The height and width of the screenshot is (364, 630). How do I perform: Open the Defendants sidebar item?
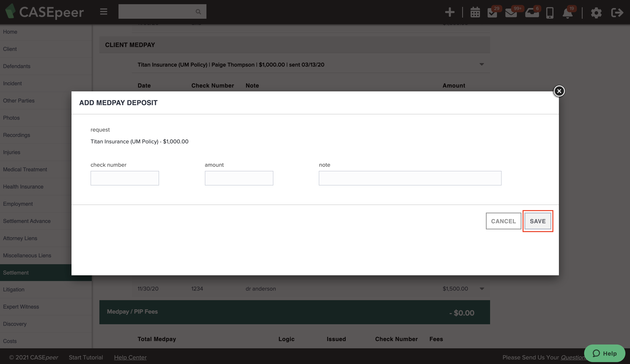[x=46, y=66]
